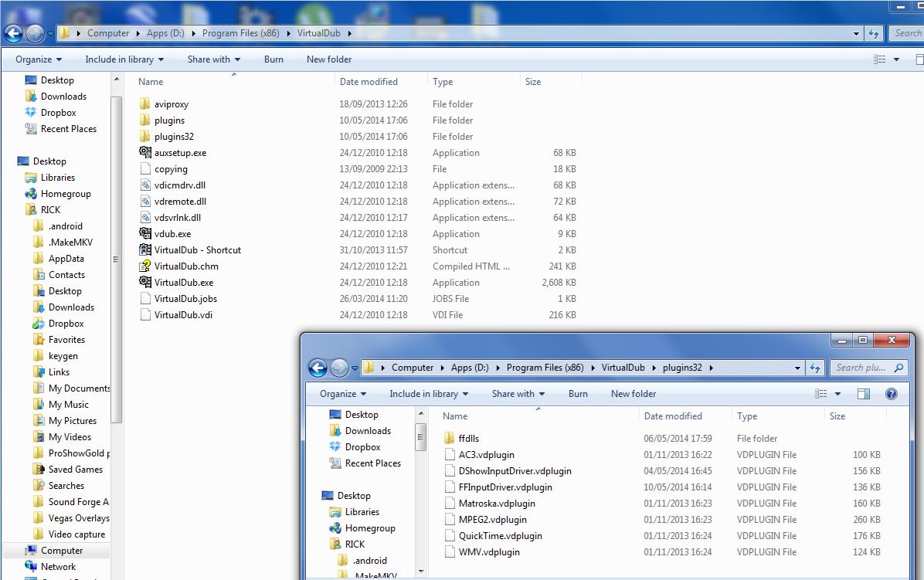Click the Forward arrow in the plugins32 window

[x=339, y=368]
